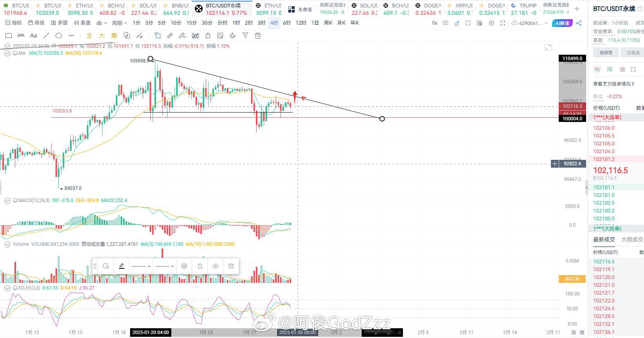Viewport: 644px width, 338px height.
Task: Switch to 15分 timeframe
Action: click(x=191, y=23)
